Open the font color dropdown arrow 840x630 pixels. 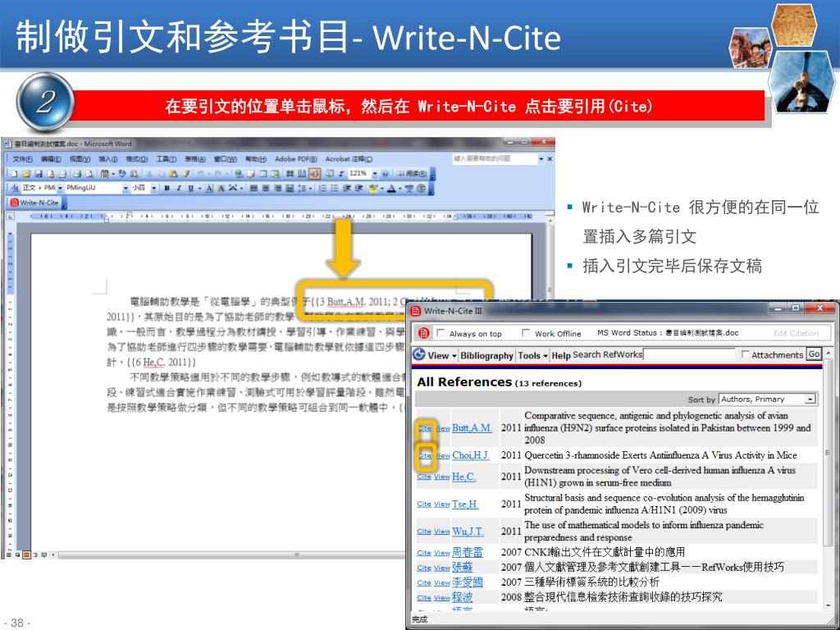[400, 188]
